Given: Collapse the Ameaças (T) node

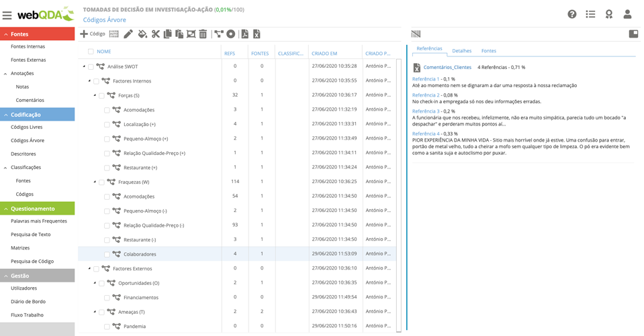Looking at the screenshot, I should point(95,312).
